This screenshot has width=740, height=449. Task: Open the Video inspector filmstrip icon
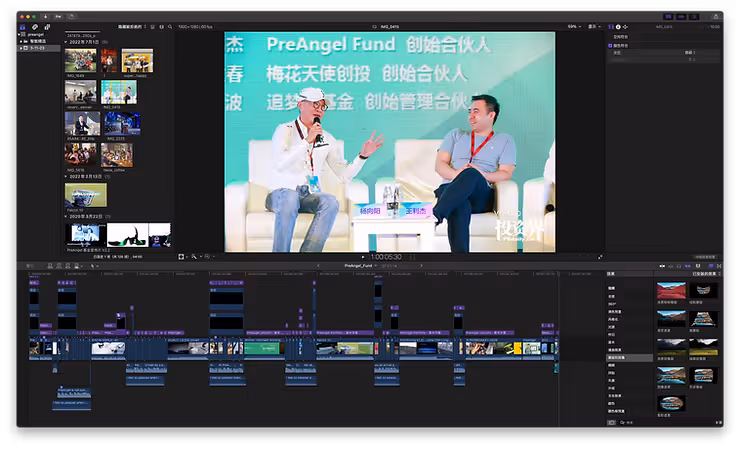pos(611,26)
